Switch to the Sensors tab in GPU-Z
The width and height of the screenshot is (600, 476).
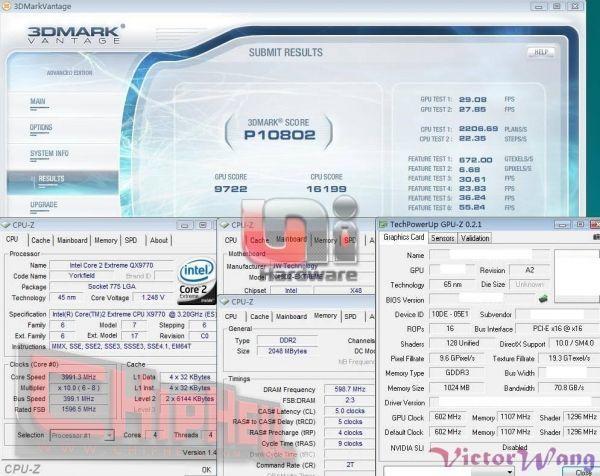tap(442, 238)
